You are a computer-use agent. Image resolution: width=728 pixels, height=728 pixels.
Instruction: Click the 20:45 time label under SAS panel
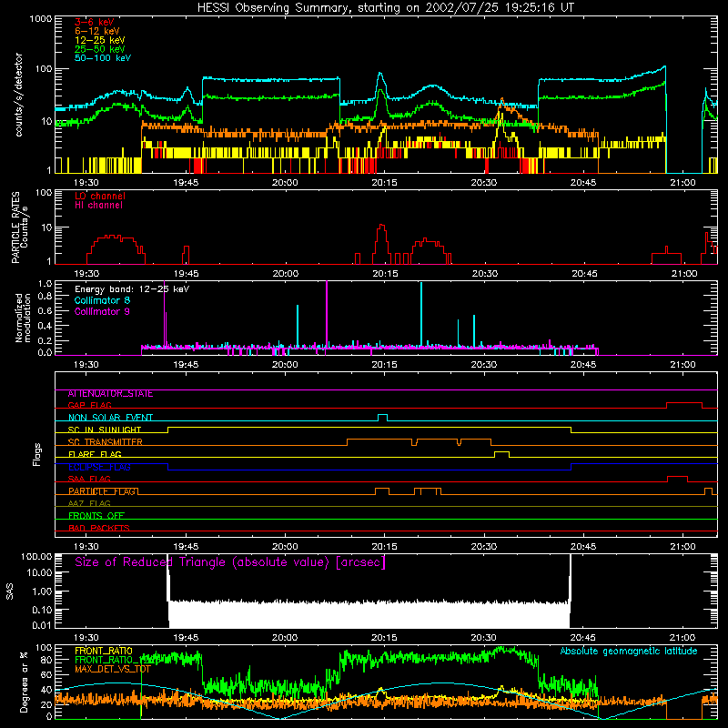583,638
